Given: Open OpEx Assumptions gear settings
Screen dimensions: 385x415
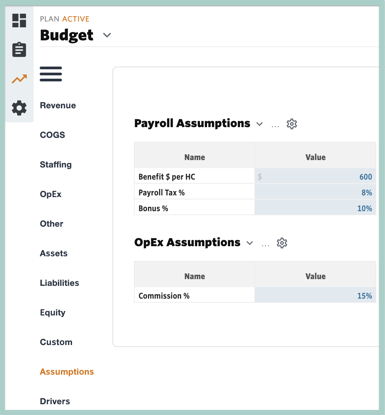Looking at the screenshot, I should (x=282, y=243).
